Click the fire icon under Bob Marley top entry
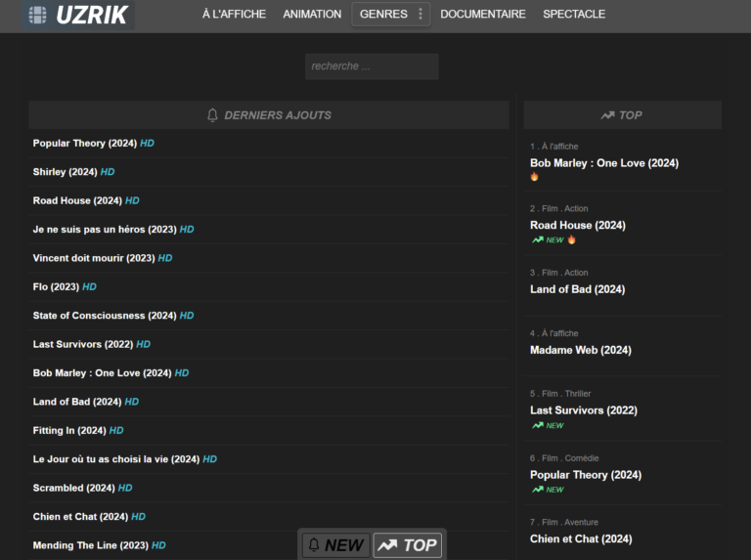This screenshot has width=751, height=560. coord(535,177)
